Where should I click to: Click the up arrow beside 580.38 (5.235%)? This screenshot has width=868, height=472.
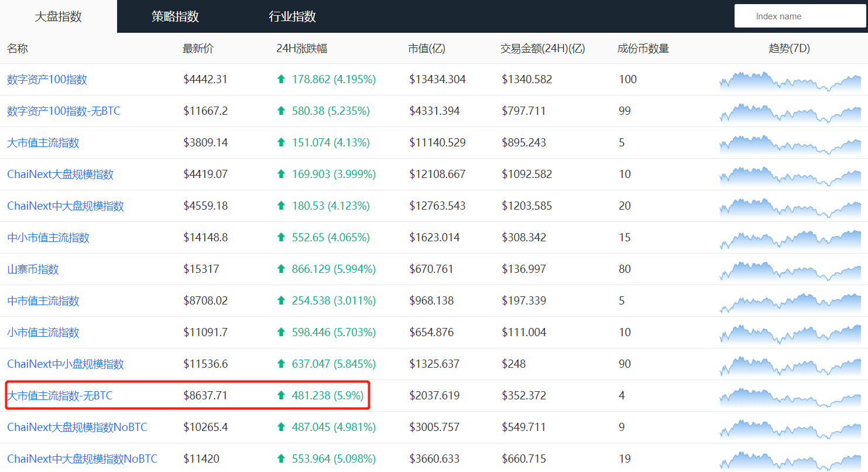[282, 111]
